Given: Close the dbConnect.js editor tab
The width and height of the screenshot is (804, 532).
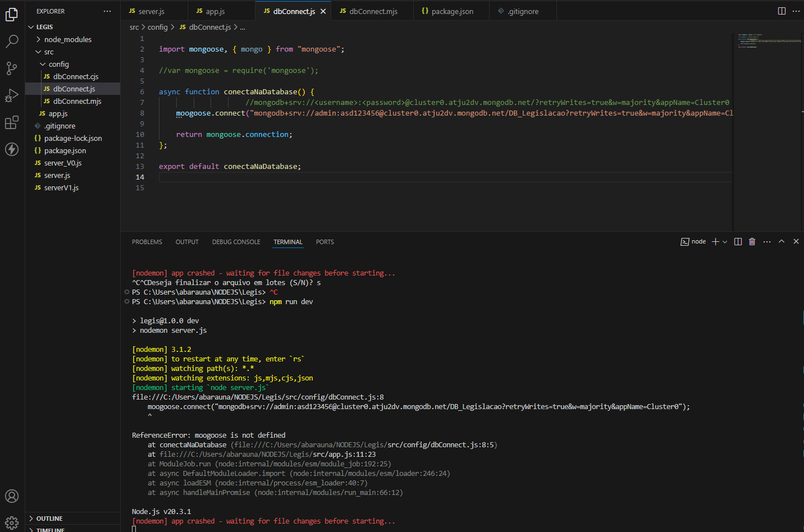Looking at the screenshot, I should (323, 11).
